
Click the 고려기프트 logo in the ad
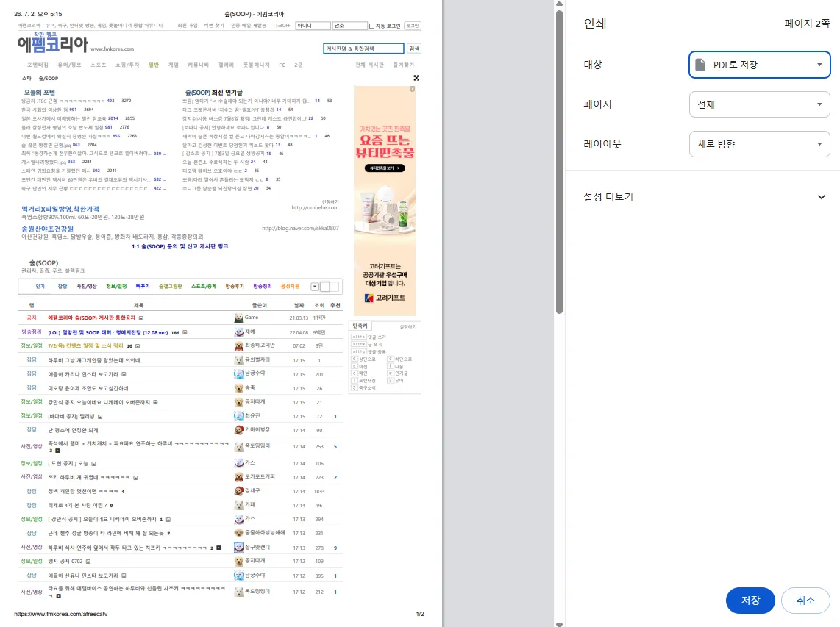click(x=385, y=298)
